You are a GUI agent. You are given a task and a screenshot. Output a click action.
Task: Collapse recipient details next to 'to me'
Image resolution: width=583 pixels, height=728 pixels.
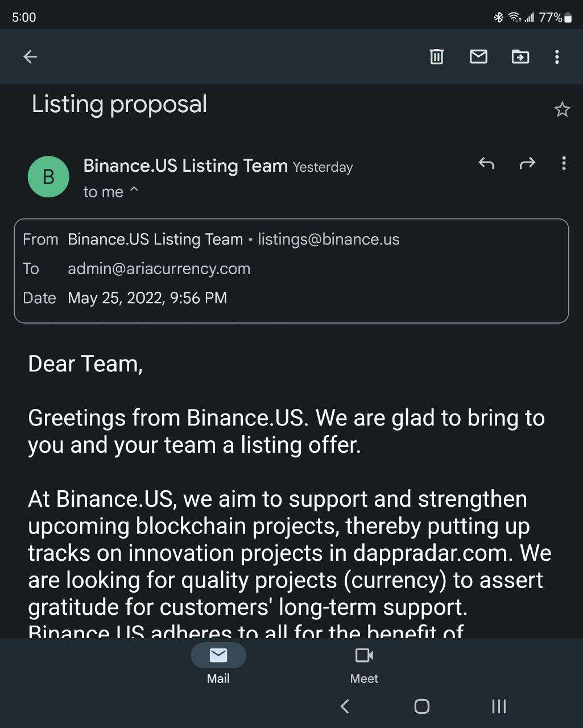tap(134, 191)
